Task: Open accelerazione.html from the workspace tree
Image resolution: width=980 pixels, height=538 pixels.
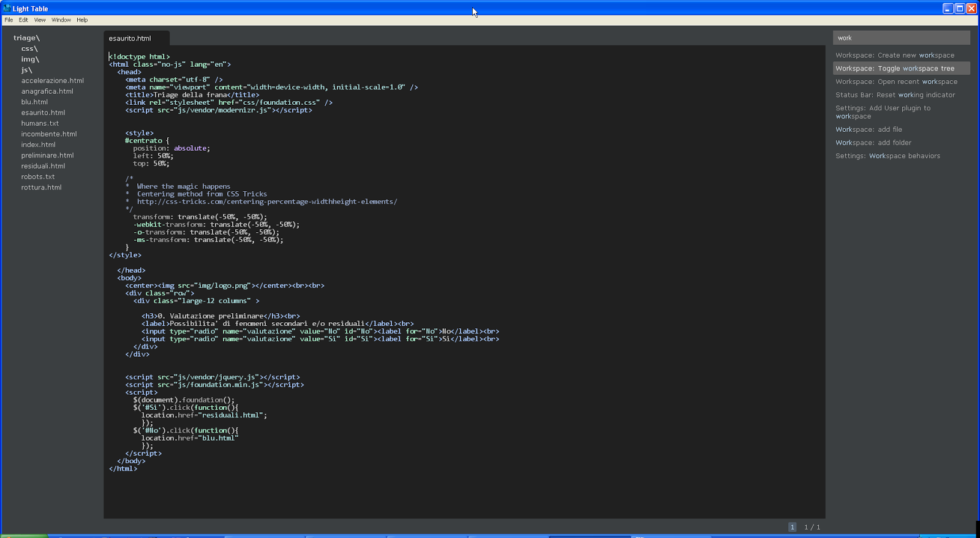Action: pyautogui.click(x=53, y=80)
